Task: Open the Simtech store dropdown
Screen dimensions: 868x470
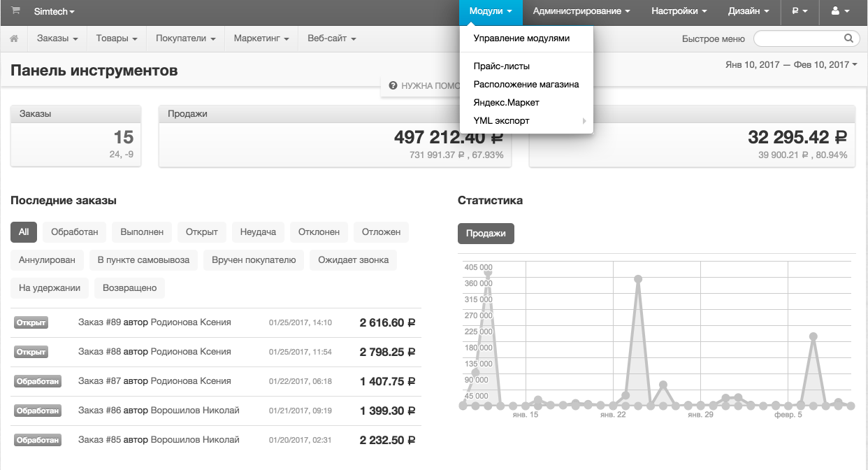Action: [x=54, y=12]
